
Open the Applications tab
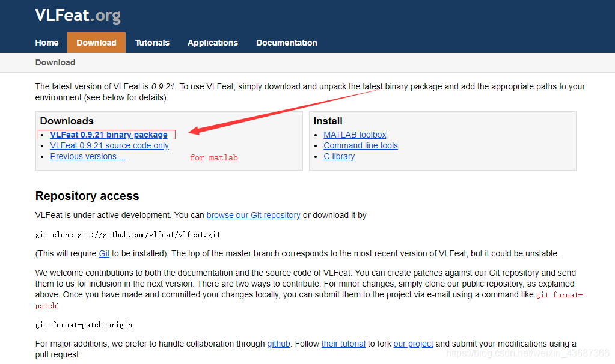pos(213,43)
